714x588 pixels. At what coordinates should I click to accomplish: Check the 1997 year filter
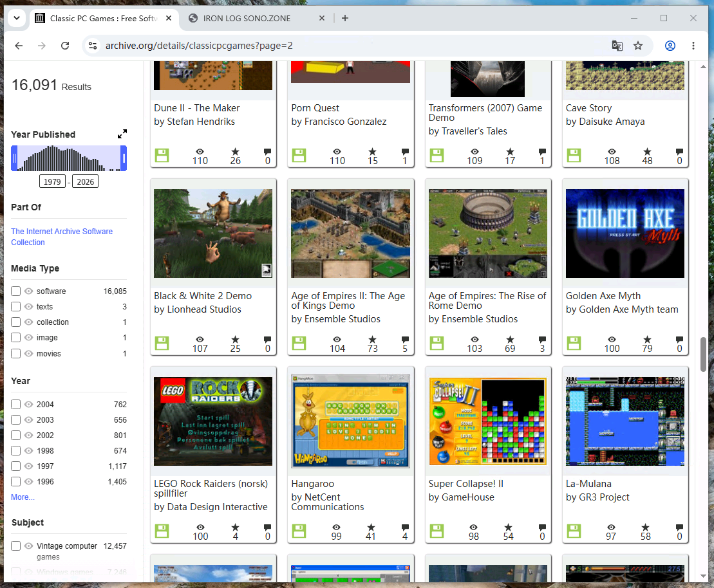16,466
